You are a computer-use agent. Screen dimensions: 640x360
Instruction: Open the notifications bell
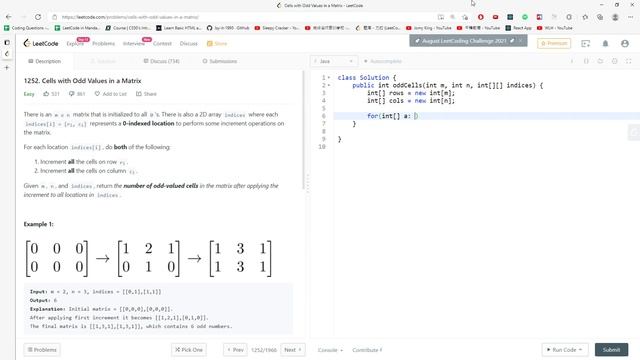(605, 43)
